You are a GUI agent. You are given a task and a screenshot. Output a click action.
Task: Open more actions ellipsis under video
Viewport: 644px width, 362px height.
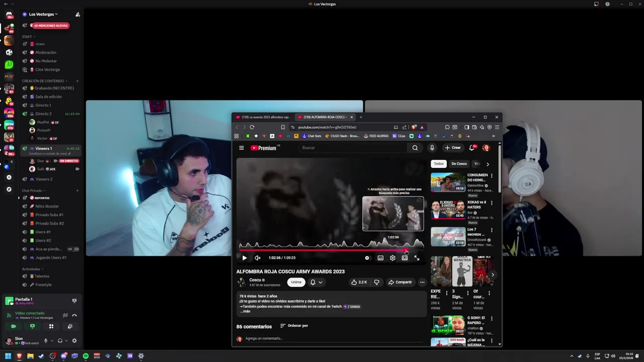click(422, 282)
